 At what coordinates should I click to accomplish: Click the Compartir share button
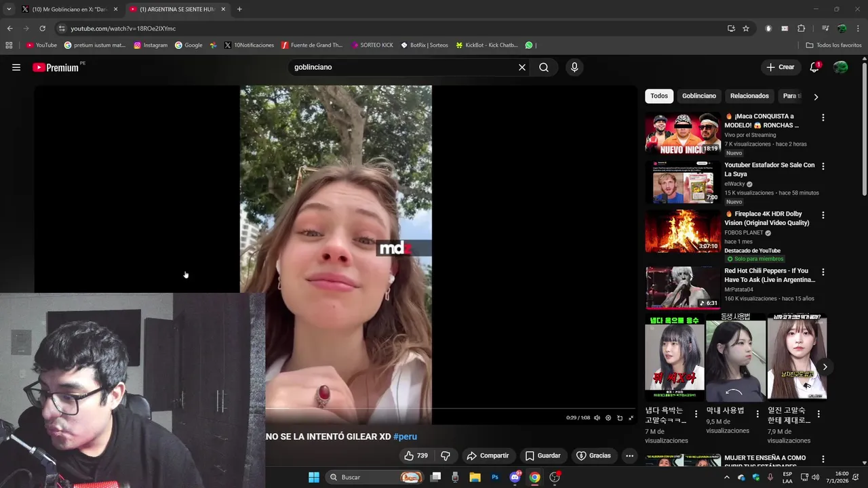coord(488,455)
